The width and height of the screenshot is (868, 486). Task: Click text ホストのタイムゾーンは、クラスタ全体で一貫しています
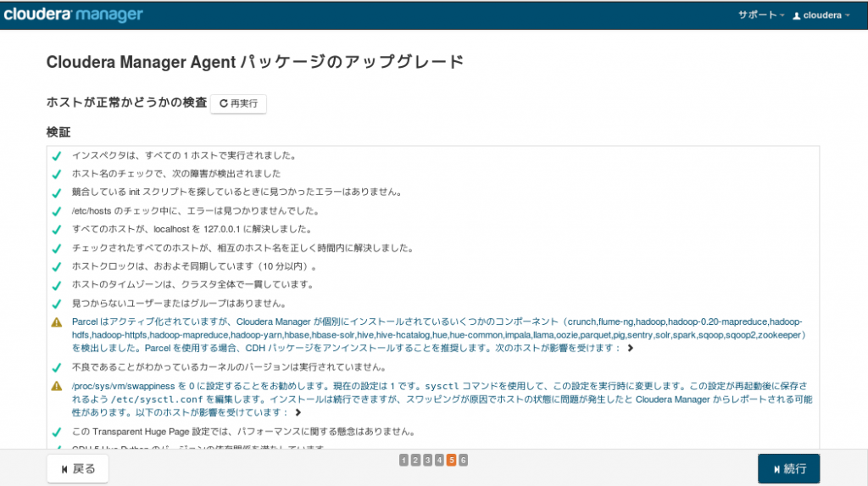(x=194, y=284)
